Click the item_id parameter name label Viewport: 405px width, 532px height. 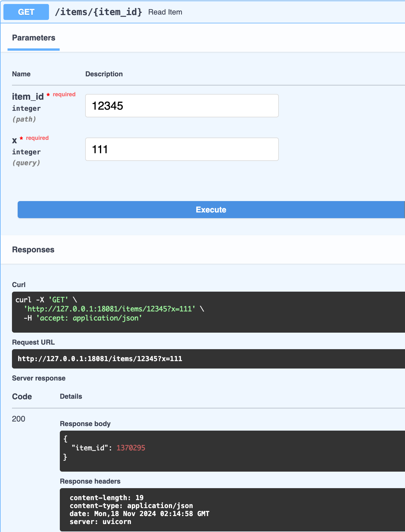28,97
